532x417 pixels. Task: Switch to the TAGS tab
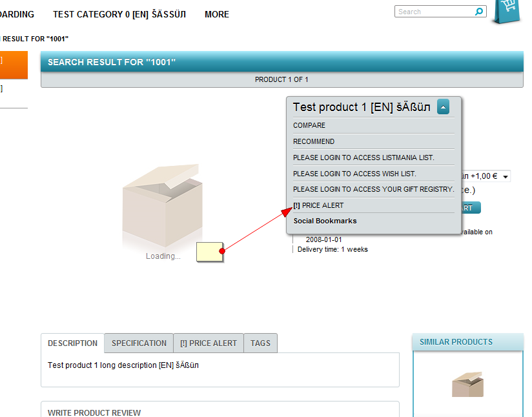click(x=260, y=343)
